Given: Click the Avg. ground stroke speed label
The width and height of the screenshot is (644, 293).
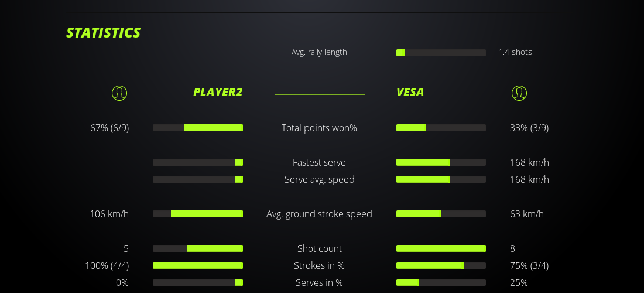Looking at the screenshot, I should point(319,214).
